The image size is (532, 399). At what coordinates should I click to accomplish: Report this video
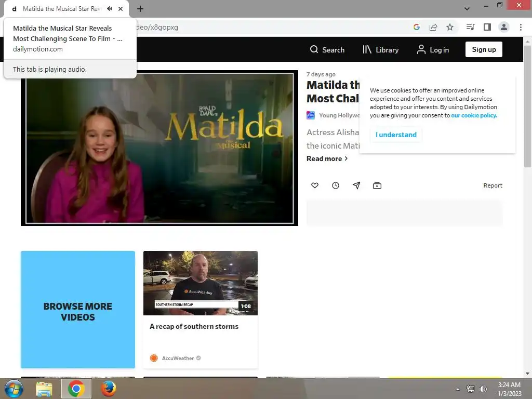(493, 185)
